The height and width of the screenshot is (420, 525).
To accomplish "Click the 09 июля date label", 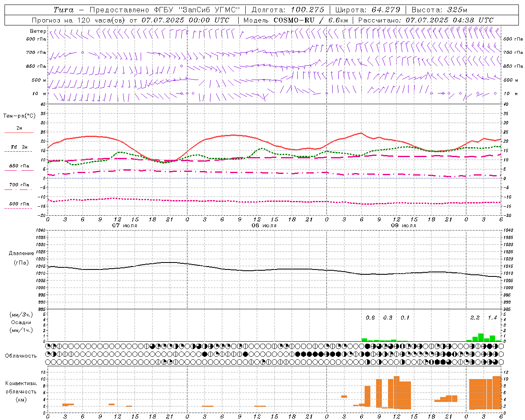I will pos(404,226).
